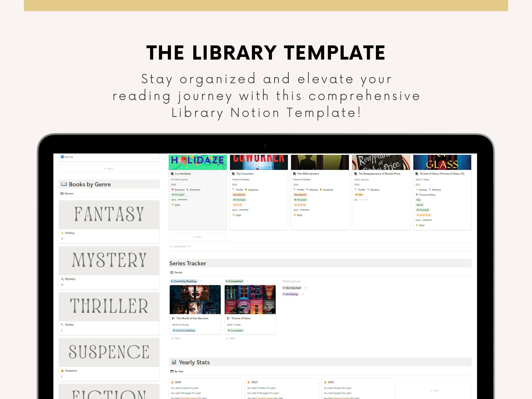Select the Genres gallery view tab
Viewport: 532px width, 399px height.
pyautogui.click(x=67, y=193)
